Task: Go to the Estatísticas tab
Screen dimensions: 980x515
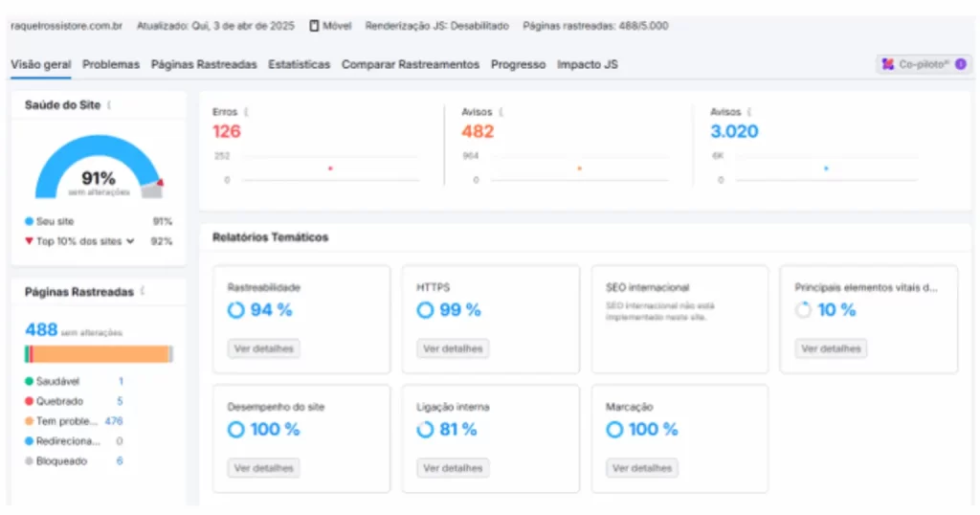Action: [299, 64]
